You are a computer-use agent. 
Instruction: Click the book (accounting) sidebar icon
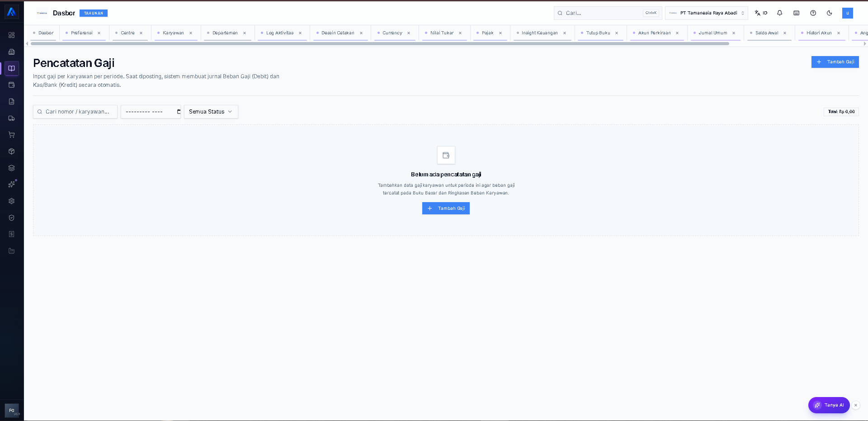[12, 68]
